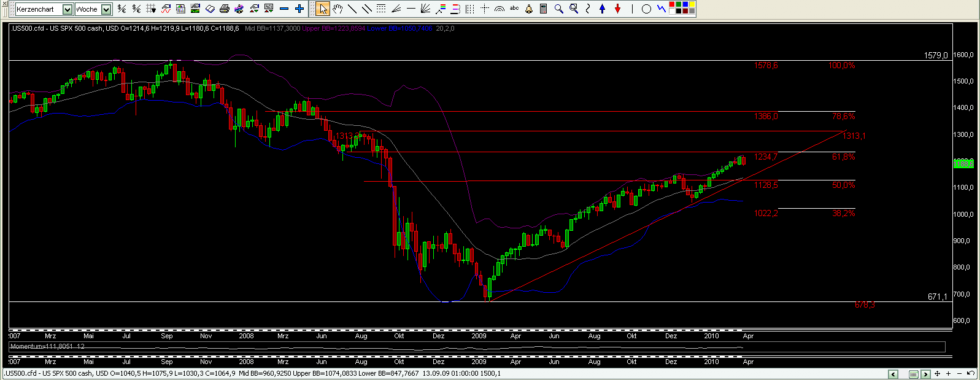Viewport: 980px width, 380px height.
Task: Click the colorful palette icon
Action: pyautogui.click(x=239, y=9)
